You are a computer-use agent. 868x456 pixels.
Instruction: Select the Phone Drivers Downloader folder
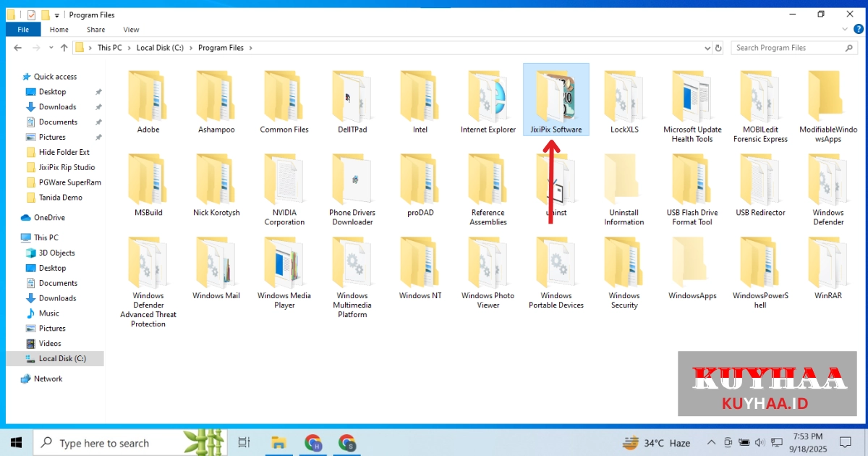coord(352,188)
